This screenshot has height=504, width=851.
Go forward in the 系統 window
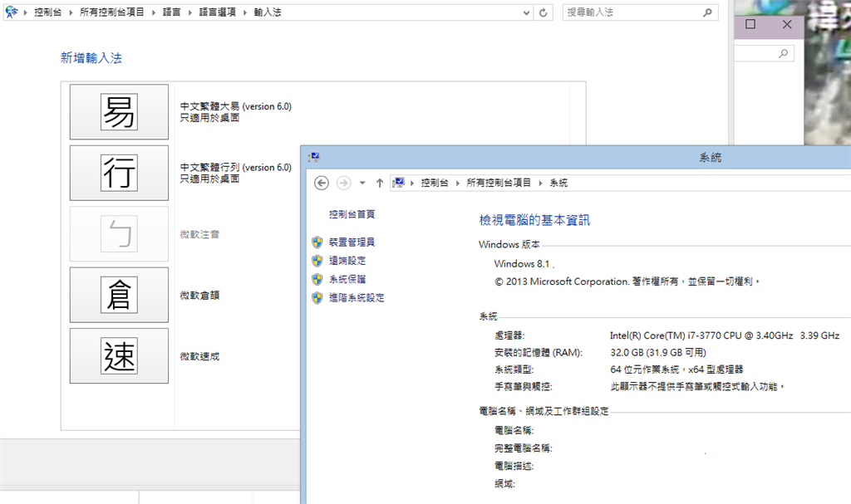click(x=343, y=183)
